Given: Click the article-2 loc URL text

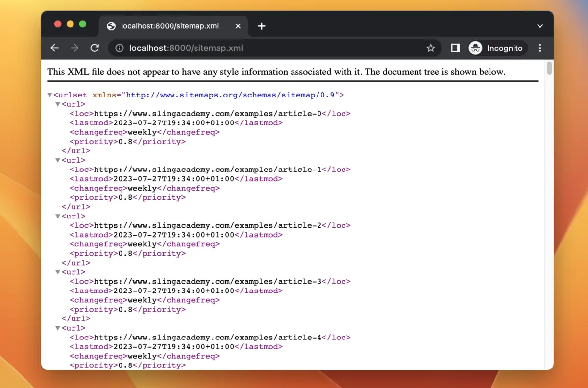Looking at the screenshot, I should 208,225.
